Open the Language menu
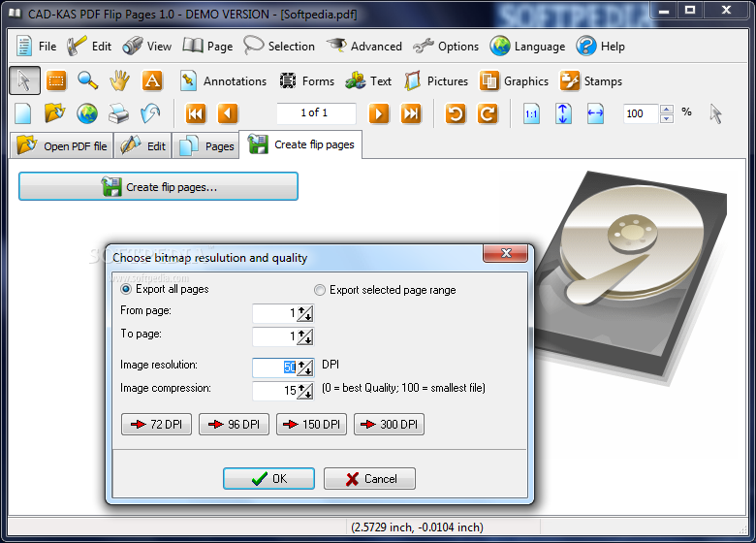756x543 pixels. click(527, 47)
